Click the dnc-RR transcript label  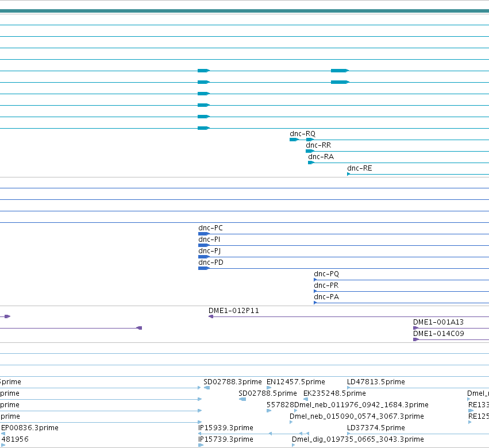(318, 145)
